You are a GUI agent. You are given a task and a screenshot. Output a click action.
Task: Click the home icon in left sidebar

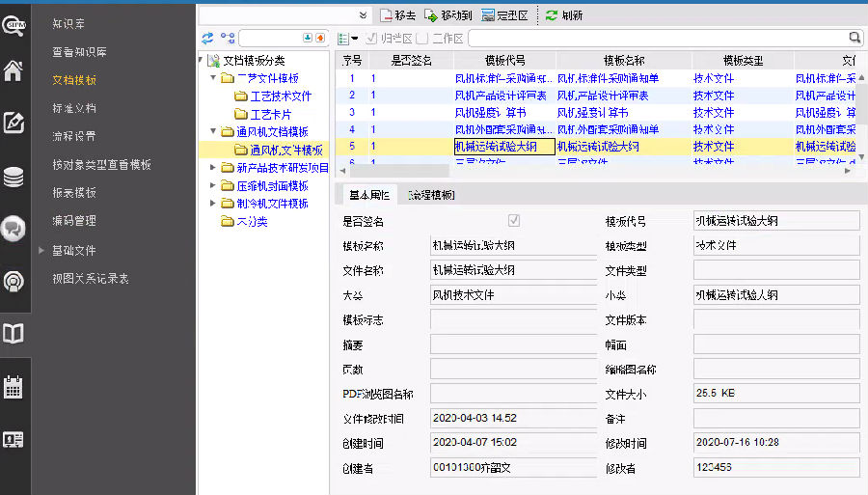point(14,70)
